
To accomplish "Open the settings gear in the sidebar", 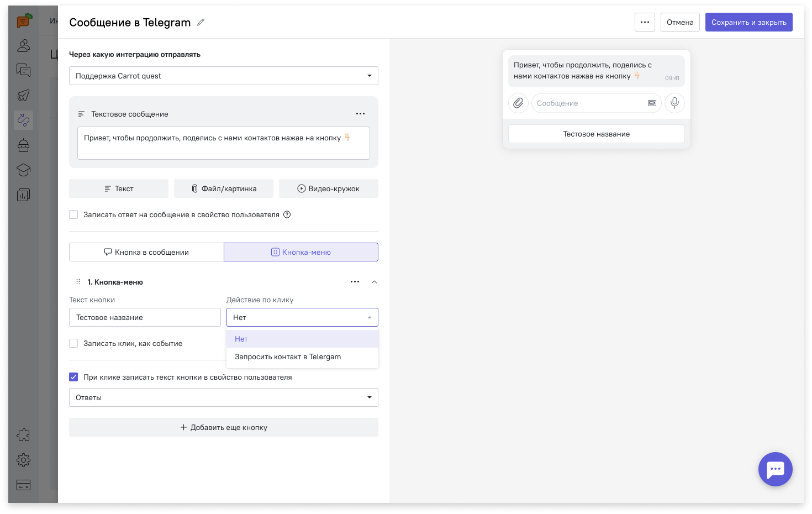I will coord(23,460).
